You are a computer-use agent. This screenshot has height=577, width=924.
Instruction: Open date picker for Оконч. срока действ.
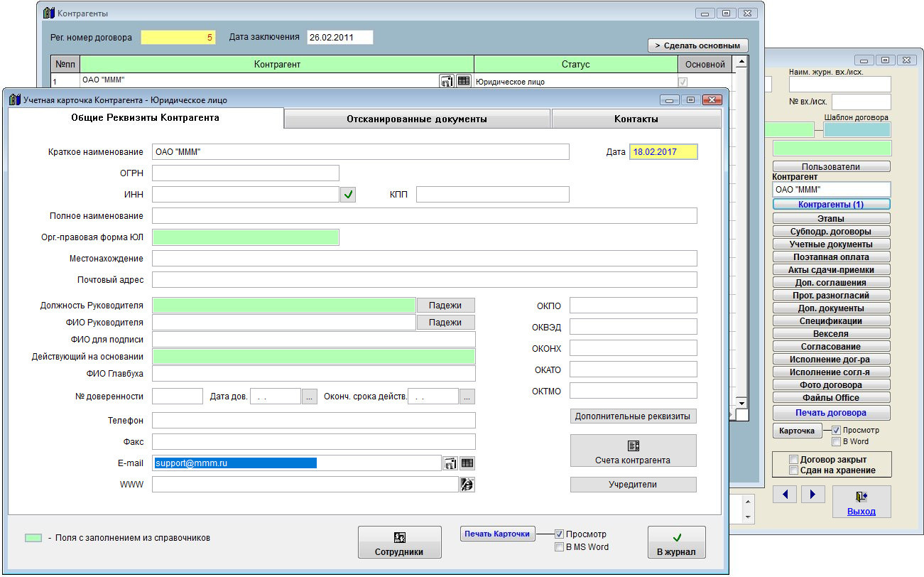[x=467, y=397]
